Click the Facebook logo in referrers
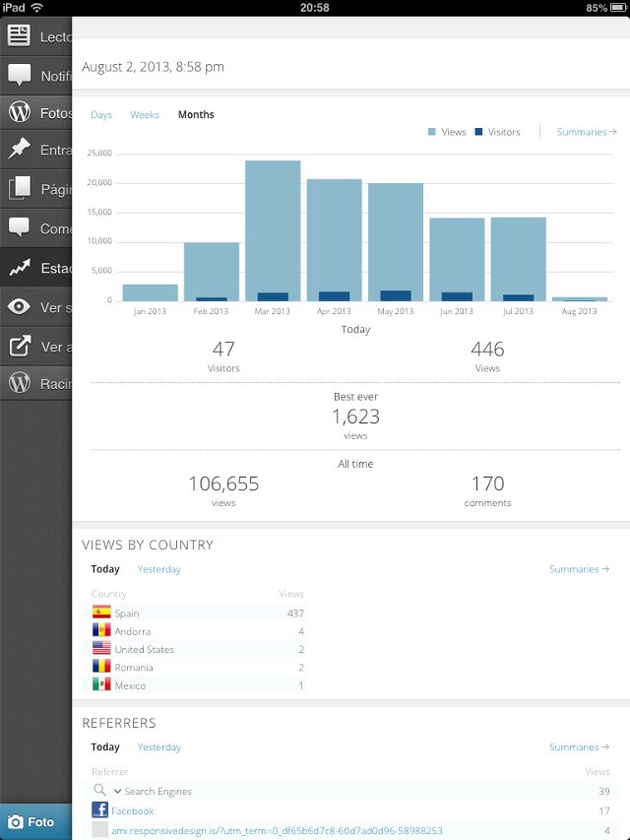The height and width of the screenshot is (840, 630). tap(99, 810)
